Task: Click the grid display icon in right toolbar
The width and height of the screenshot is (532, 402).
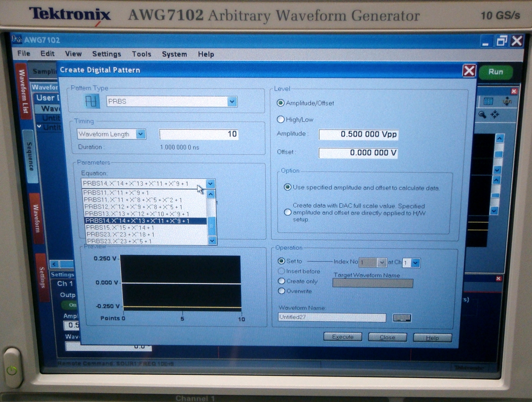Action: point(488,101)
